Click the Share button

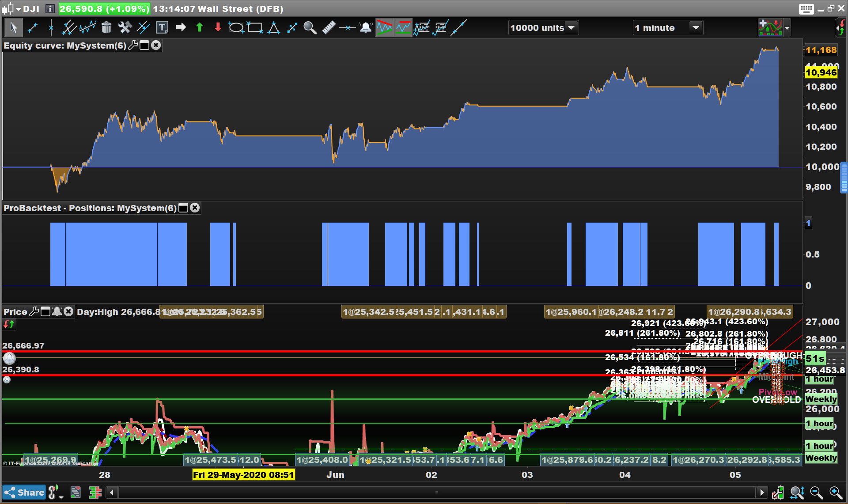click(24, 493)
